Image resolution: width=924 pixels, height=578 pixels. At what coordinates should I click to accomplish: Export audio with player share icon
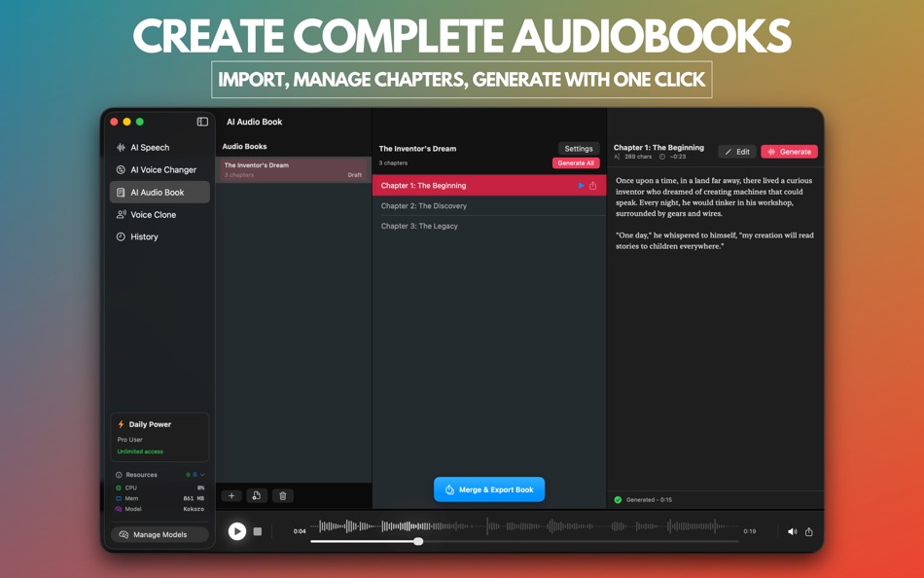(809, 531)
